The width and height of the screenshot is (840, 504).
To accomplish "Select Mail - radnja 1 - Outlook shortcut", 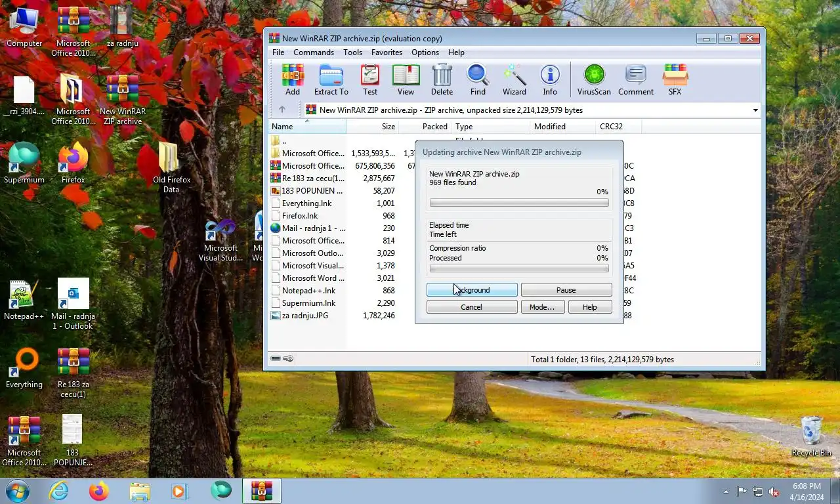I will [73, 304].
